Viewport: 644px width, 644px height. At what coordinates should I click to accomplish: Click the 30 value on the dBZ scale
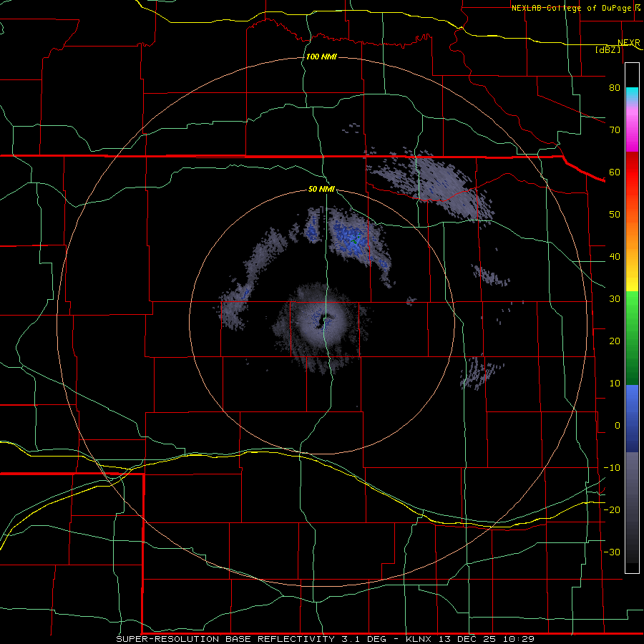[x=615, y=299]
